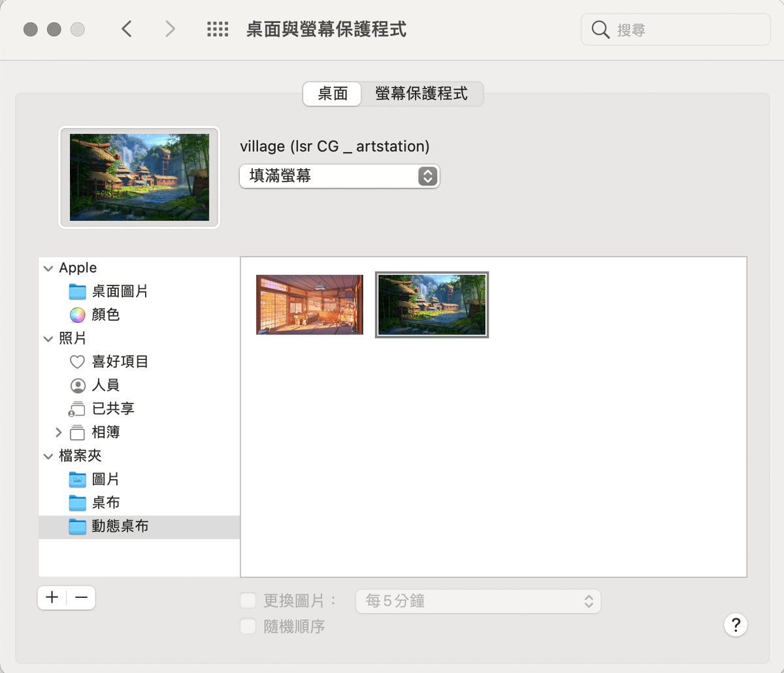Select the 桌面圖片 source row
This screenshot has height=673, width=784.
(x=139, y=291)
